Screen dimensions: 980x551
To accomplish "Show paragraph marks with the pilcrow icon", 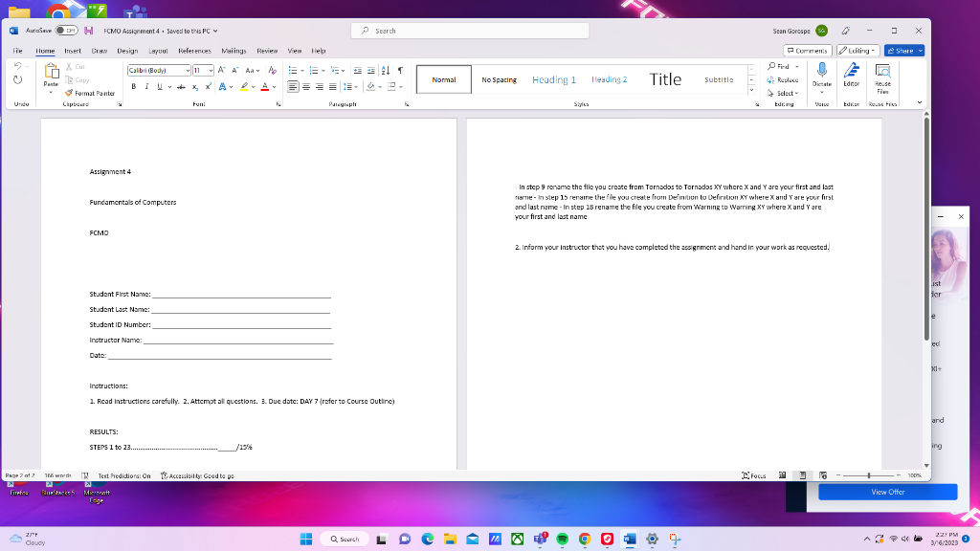I will click(x=399, y=69).
